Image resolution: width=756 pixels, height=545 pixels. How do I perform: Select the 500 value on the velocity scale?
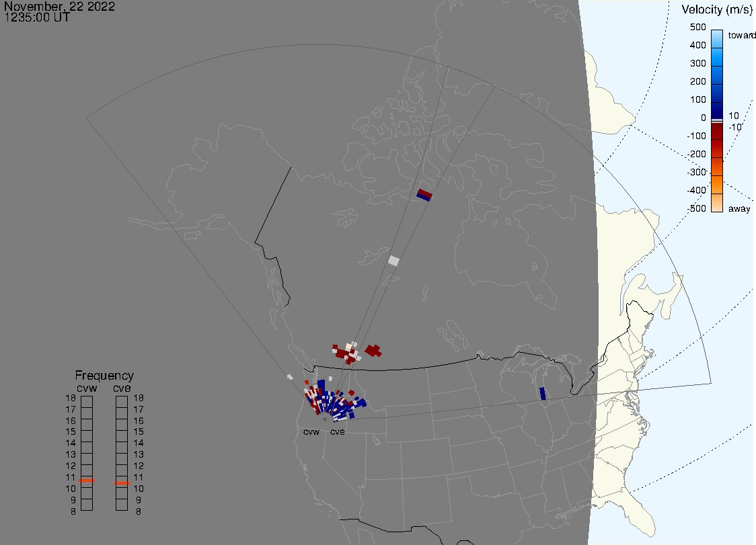pos(697,27)
